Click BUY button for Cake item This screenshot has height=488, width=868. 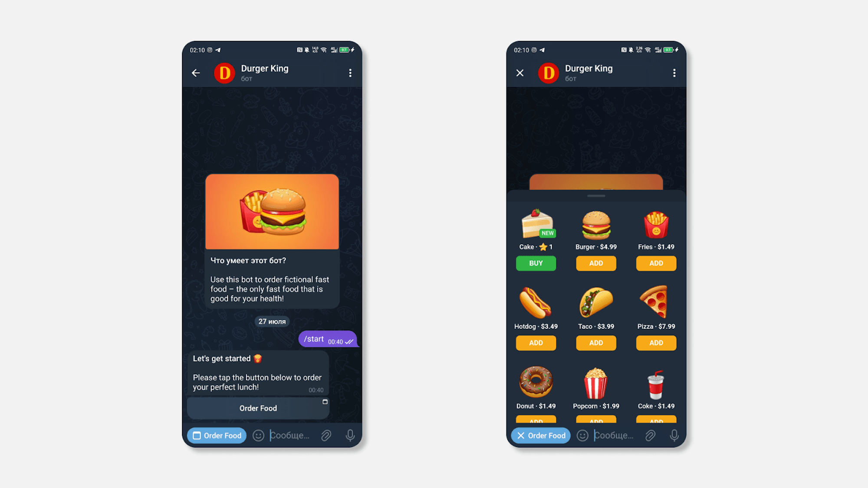click(536, 263)
